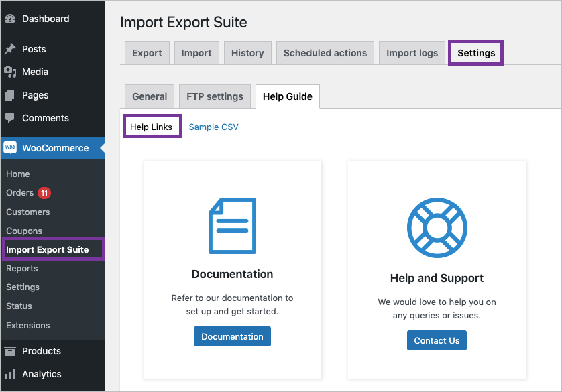The image size is (562, 392).
Task: Click the Pages sidebar icon
Action: pyautogui.click(x=10, y=95)
